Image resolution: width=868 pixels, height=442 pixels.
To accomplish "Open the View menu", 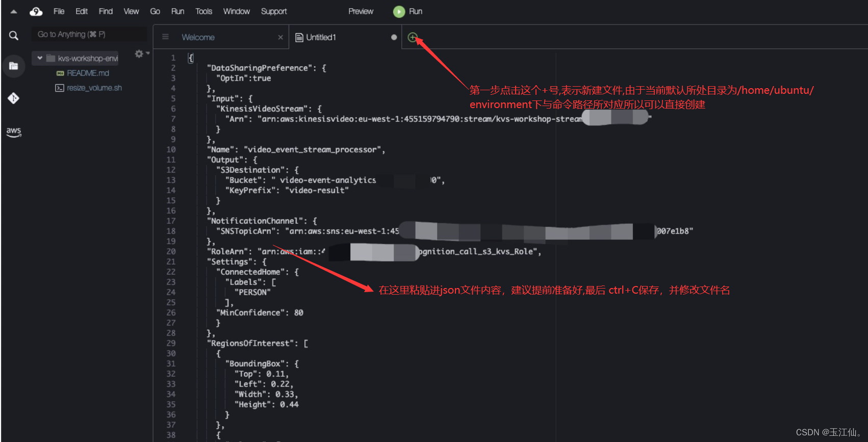I will [x=131, y=11].
